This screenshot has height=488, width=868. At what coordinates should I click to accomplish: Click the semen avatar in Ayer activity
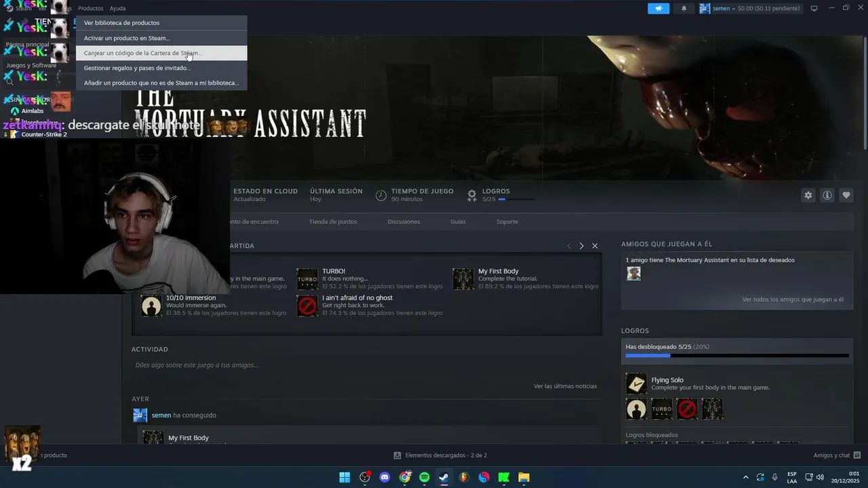pos(140,415)
